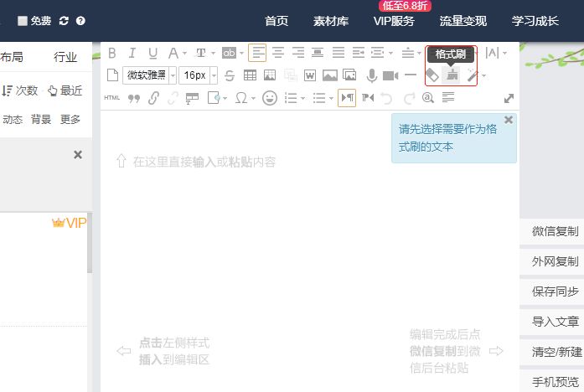584x392 pixels.
Task: Go to the 素材库 menu
Action: click(x=330, y=21)
